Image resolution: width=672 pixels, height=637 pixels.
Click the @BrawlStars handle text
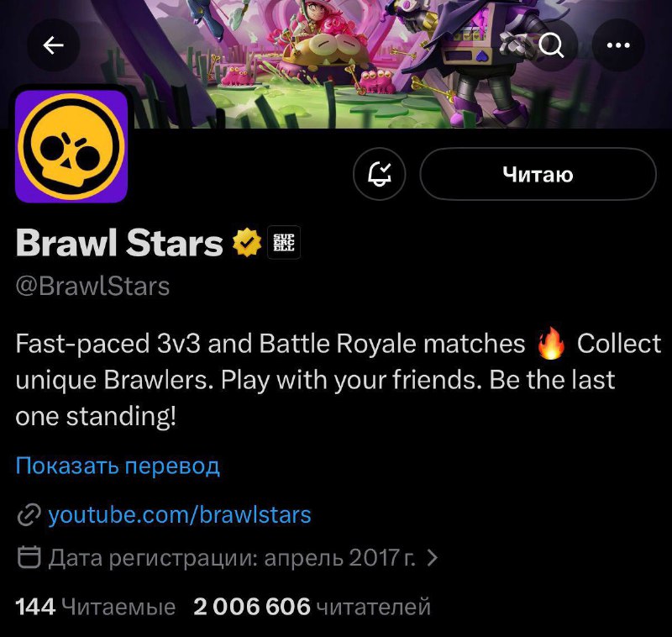pyautogui.click(x=92, y=287)
